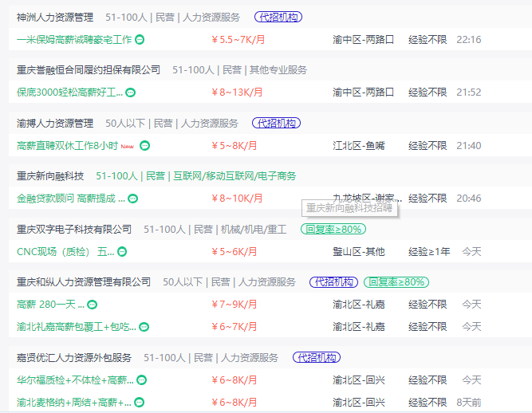532x413 pixels.
Task: Click the New badge on 高薪直聘双休工作8小时
Action: tap(128, 147)
